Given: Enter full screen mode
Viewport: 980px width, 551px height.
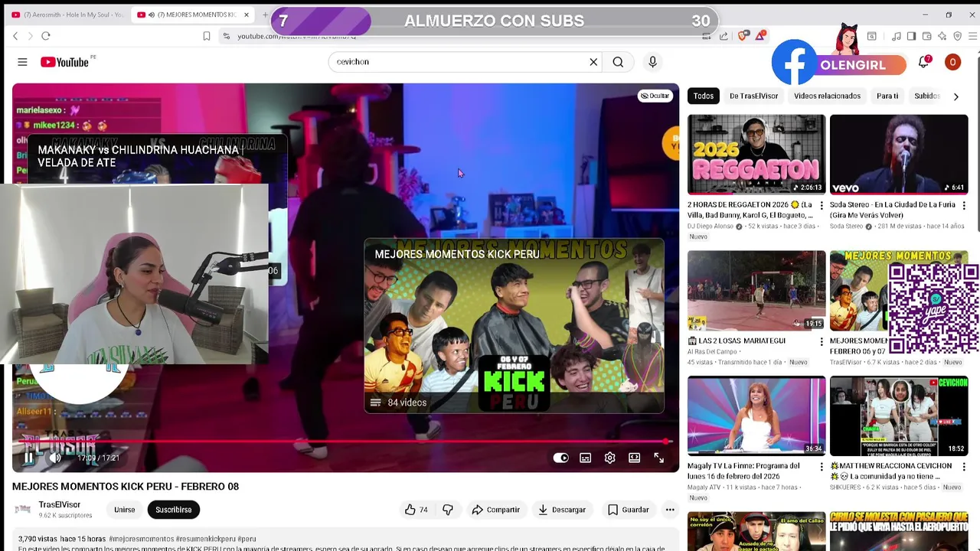Looking at the screenshot, I should [659, 458].
